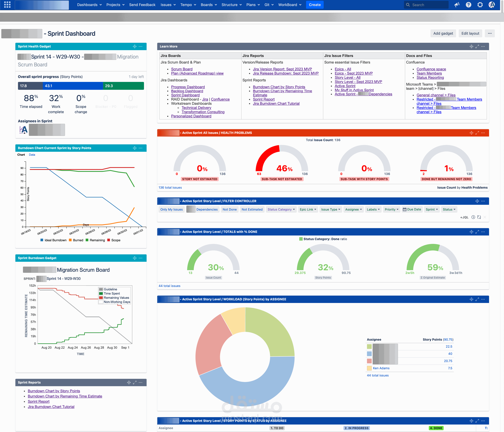This screenshot has width=504, height=432.
Task: Toggle the Scope series in chart legend
Action: coord(114,240)
